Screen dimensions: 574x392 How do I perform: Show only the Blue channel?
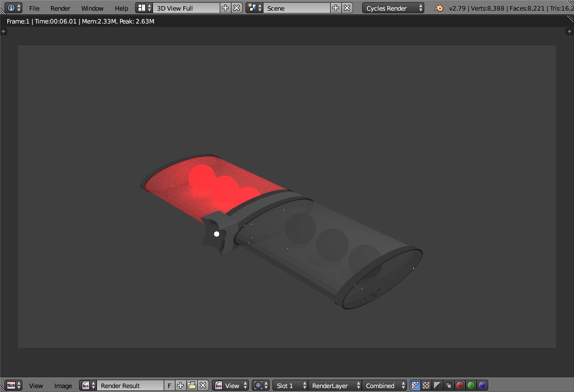point(482,385)
